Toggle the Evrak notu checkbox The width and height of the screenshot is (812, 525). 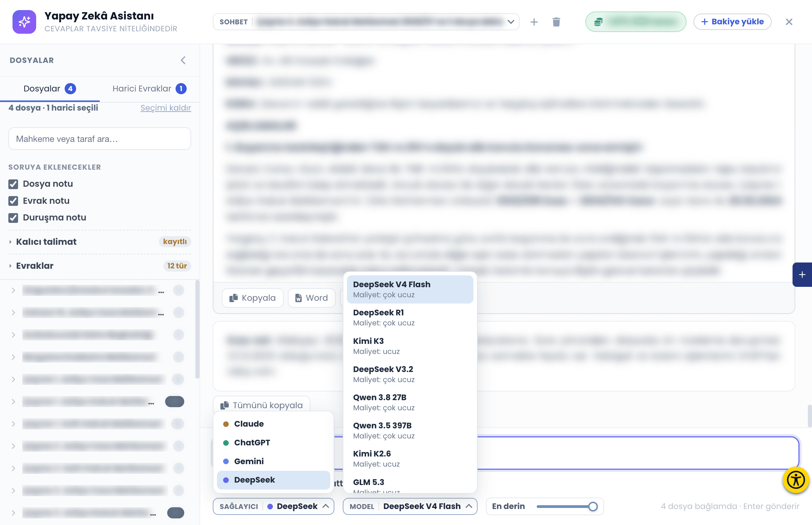(13, 201)
